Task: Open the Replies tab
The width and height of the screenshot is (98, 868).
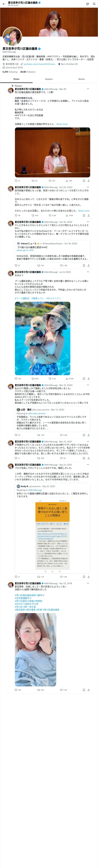Action: (x=49, y=79)
